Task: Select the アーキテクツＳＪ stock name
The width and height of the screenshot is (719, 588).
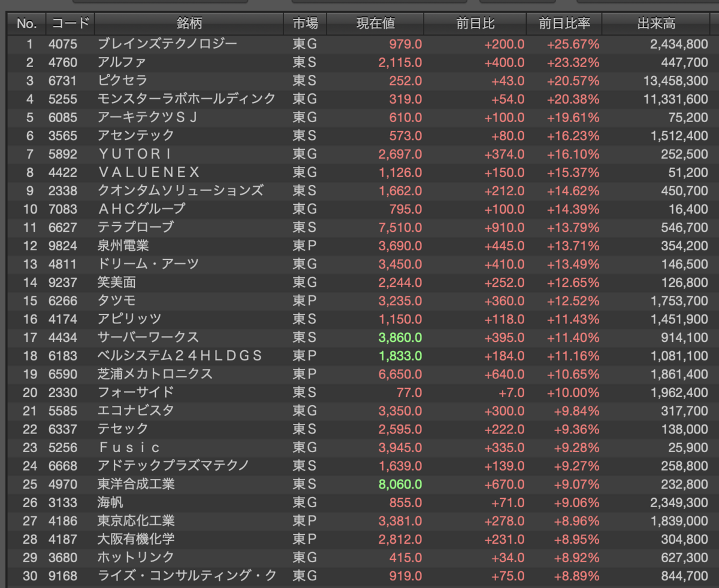Action: click(147, 117)
